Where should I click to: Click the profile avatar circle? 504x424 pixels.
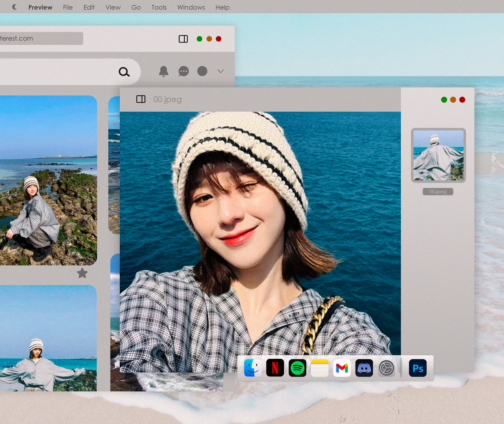pyautogui.click(x=202, y=71)
